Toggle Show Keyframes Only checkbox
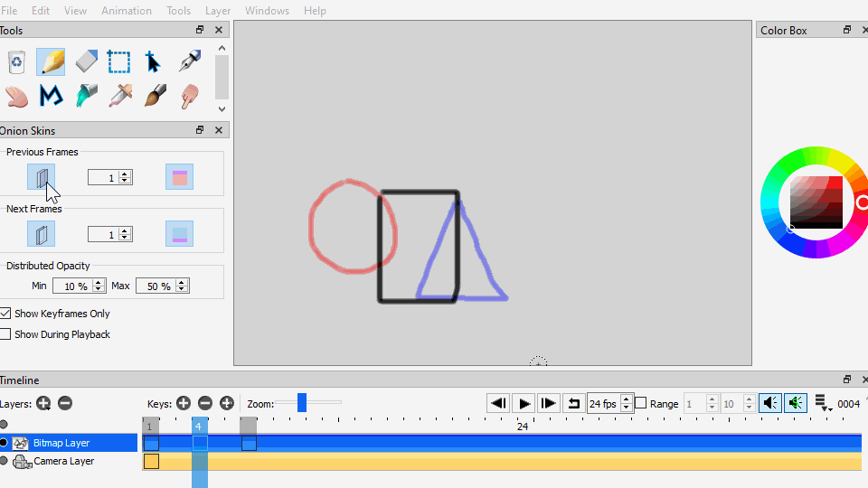868x488 pixels. 5,314
